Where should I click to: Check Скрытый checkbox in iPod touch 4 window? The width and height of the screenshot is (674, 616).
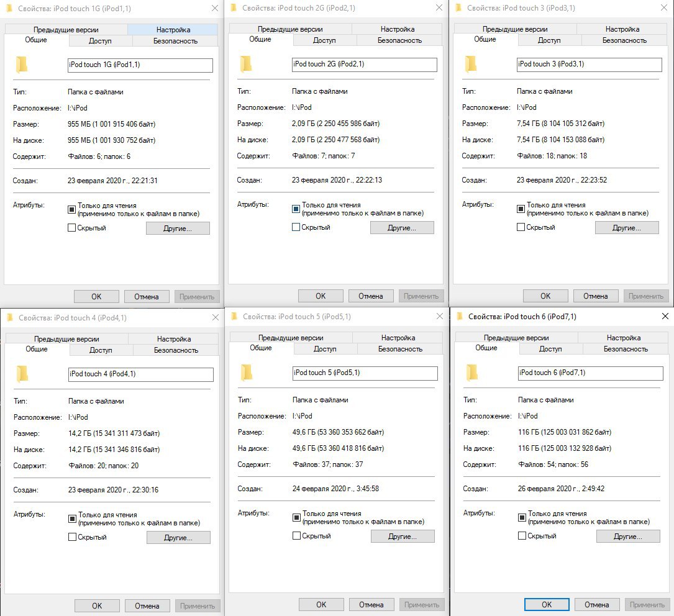tap(72, 537)
